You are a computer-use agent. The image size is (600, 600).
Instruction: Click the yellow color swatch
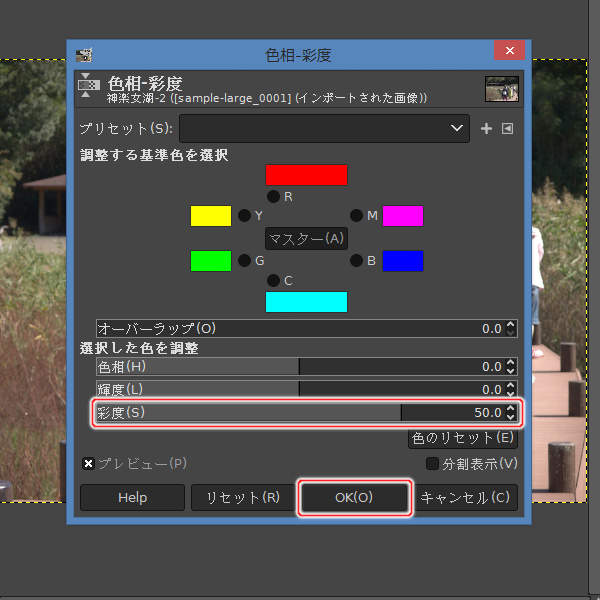pos(211,216)
